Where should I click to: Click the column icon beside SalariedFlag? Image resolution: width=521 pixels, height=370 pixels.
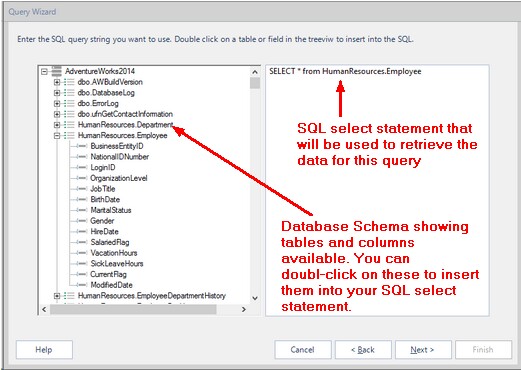pyautogui.click(x=82, y=242)
